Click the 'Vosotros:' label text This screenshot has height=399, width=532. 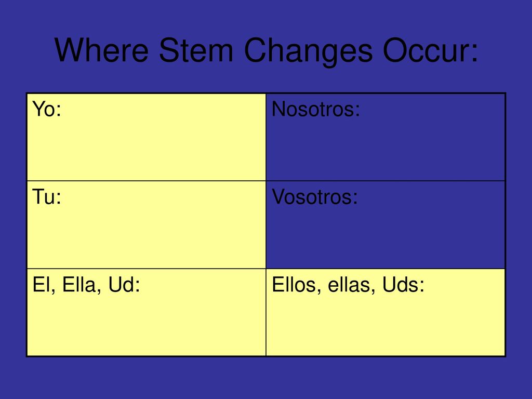point(314,197)
